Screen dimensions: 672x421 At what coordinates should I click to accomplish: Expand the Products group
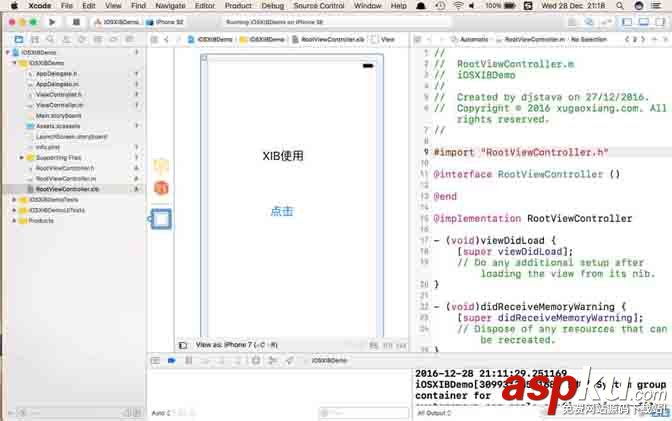point(14,221)
